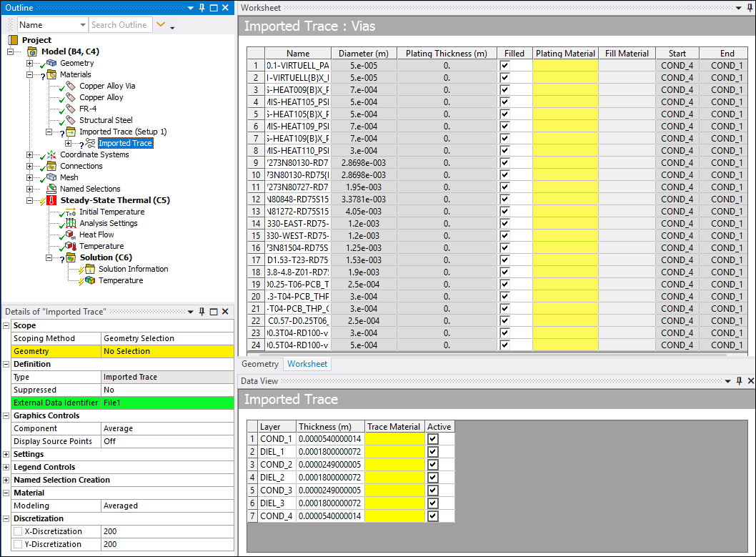Expand the Settings section in Details
756x557 pixels.
(6, 454)
